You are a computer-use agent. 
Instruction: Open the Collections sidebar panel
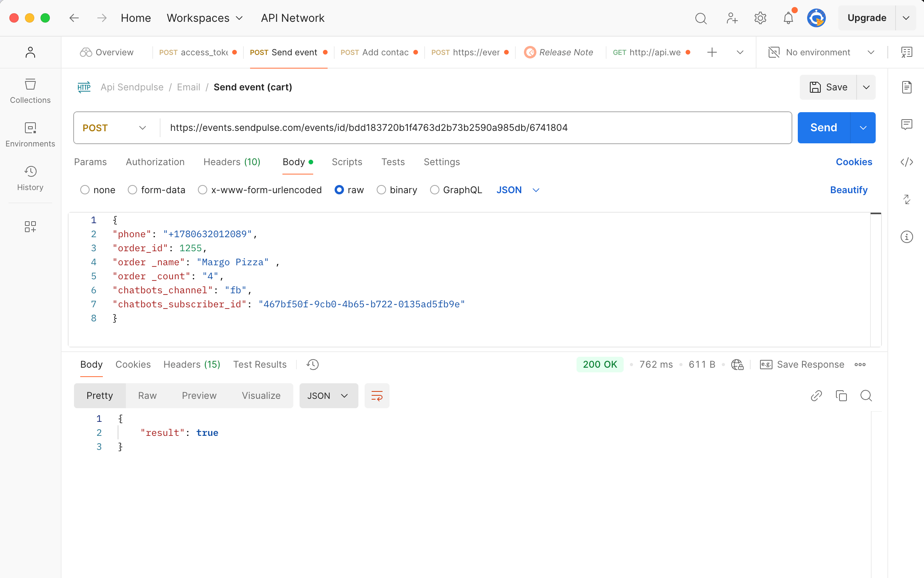(30, 91)
